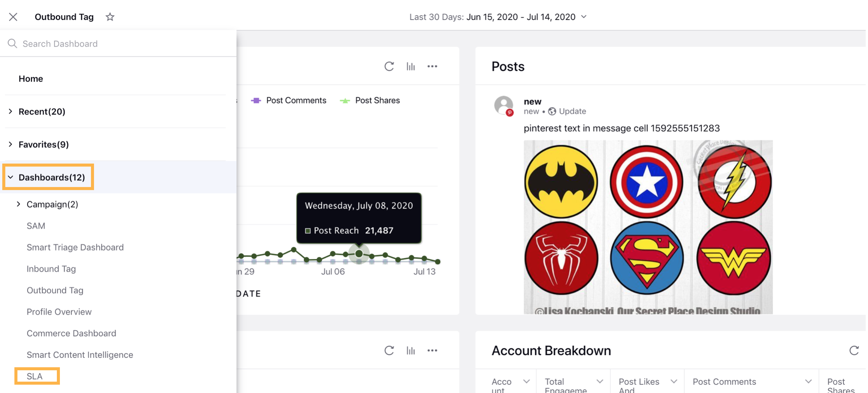Open Post Likes column dropdown
This screenshot has height=393, width=868.
click(674, 381)
